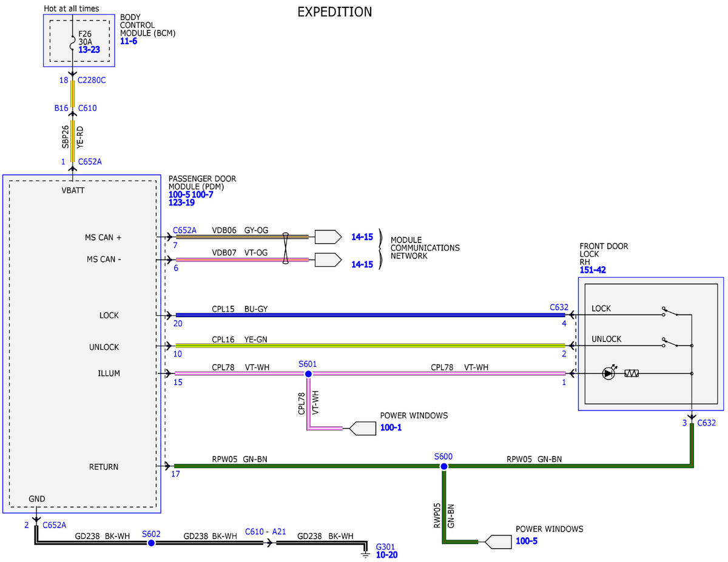Select the C632 label at pin 3
The image size is (728, 562).
707,423
